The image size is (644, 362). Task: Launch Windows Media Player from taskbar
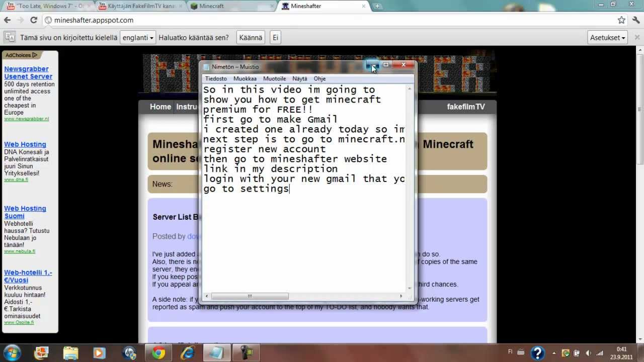pos(100,352)
